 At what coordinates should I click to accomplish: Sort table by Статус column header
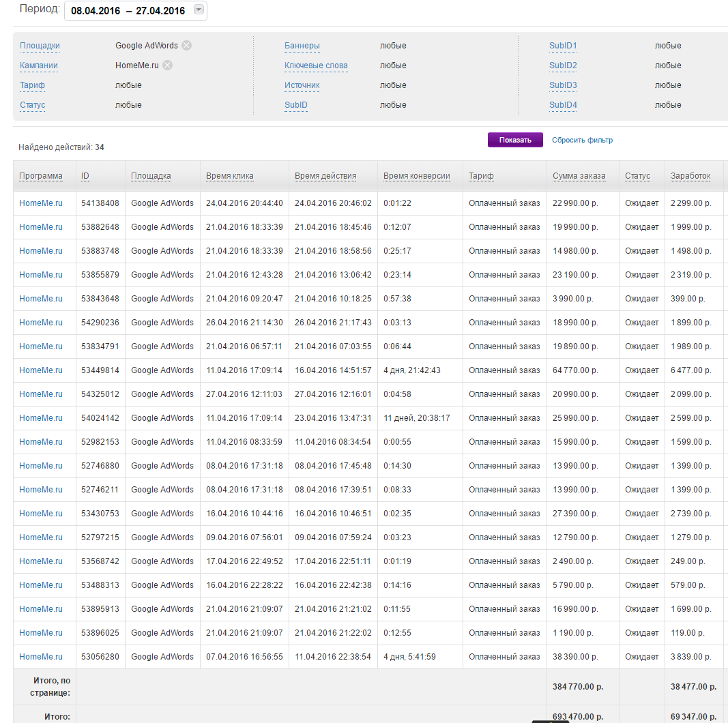(x=637, y=176)
